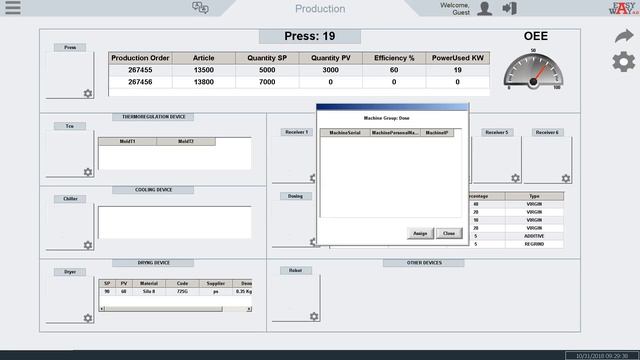Select production order 267456 cell
The image size is (640, 360).
click(140, 82)
